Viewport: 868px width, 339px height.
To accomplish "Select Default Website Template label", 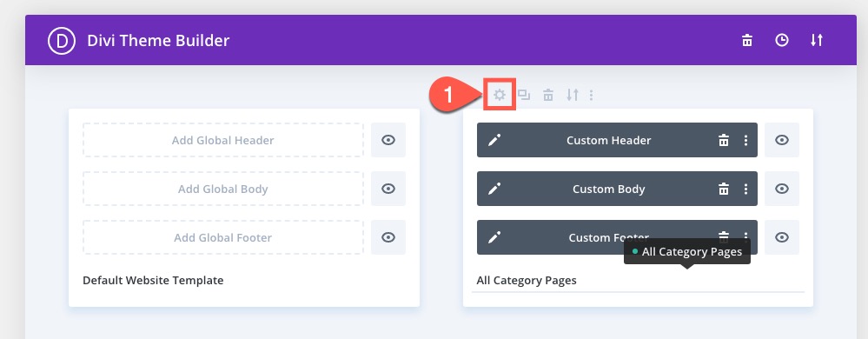I will pyautogui.click(x=153, y=280).
